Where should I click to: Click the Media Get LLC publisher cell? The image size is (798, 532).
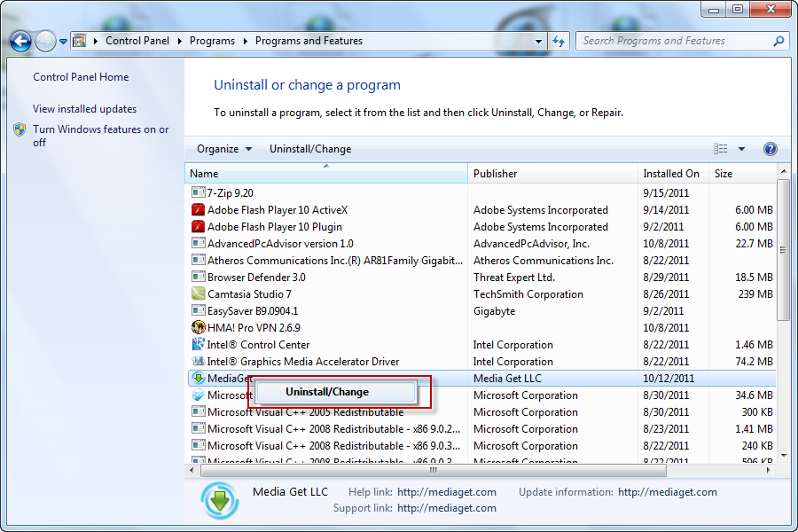click(x=507, y=379)
